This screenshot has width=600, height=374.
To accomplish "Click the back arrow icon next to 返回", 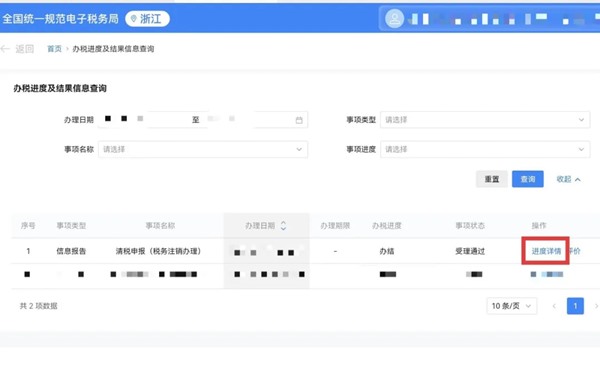I will [5, 49].
